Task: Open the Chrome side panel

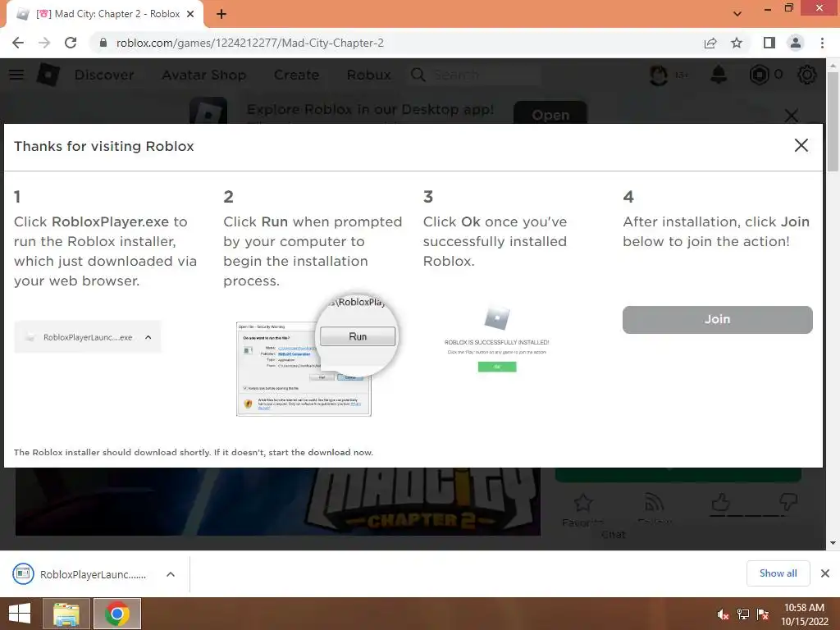Action: (769, 43)
